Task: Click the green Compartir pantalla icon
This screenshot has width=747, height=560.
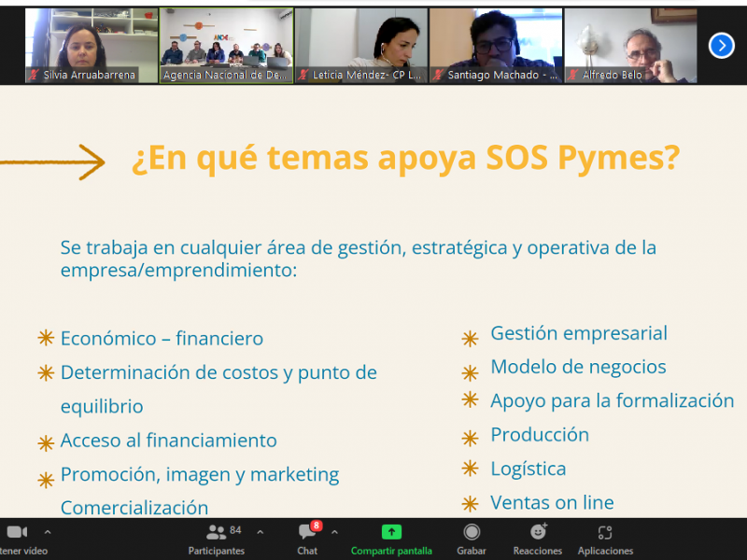Action: click(x=391, y=532)
